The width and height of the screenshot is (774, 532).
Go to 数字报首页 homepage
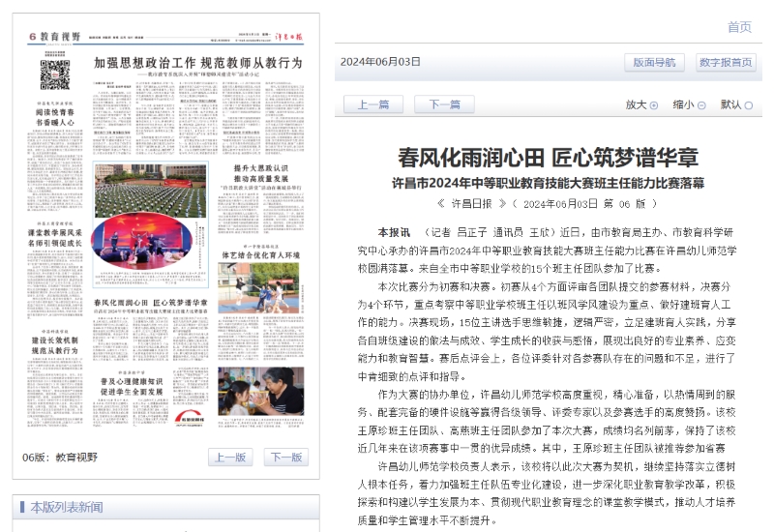coord(726,63)
